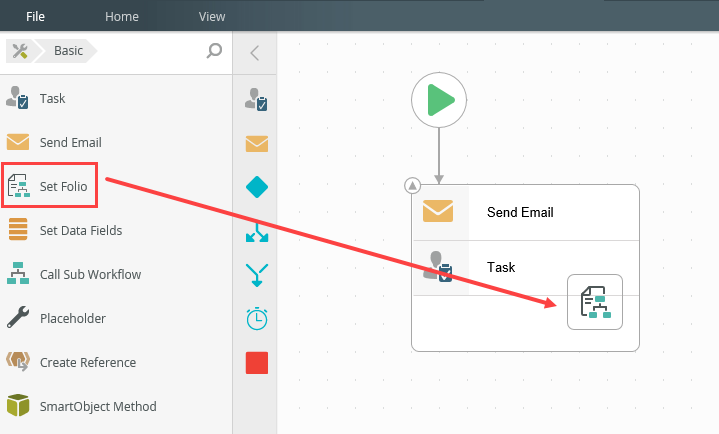Image resolution: width=719 pixels, height=434 pixels.
Task: Click the Task icon in the toolbox list
Action: coord(17,98)
